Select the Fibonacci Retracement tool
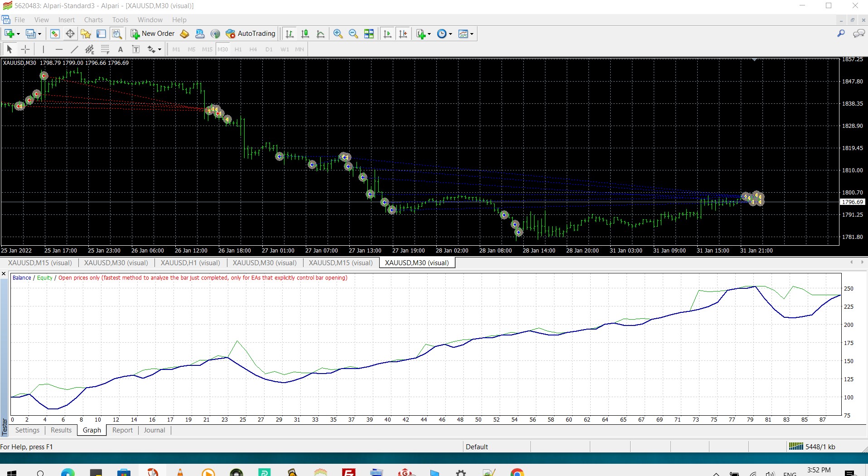868x476 pixels. click(105, 49)
